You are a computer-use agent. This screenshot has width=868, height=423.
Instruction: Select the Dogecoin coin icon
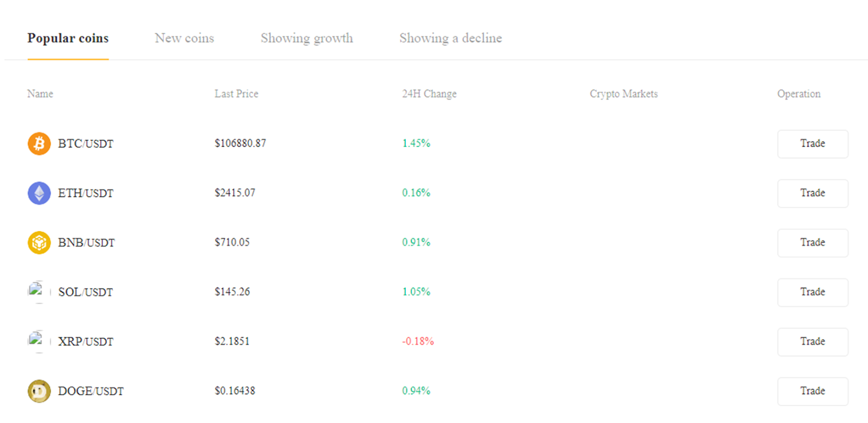pos(39,391)
